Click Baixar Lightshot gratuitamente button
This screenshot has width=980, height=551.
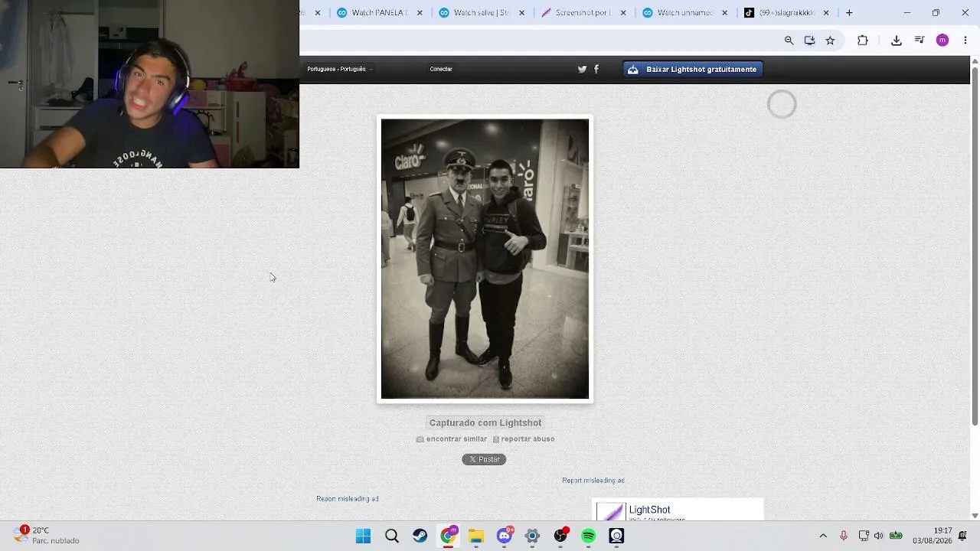point(693,70)
